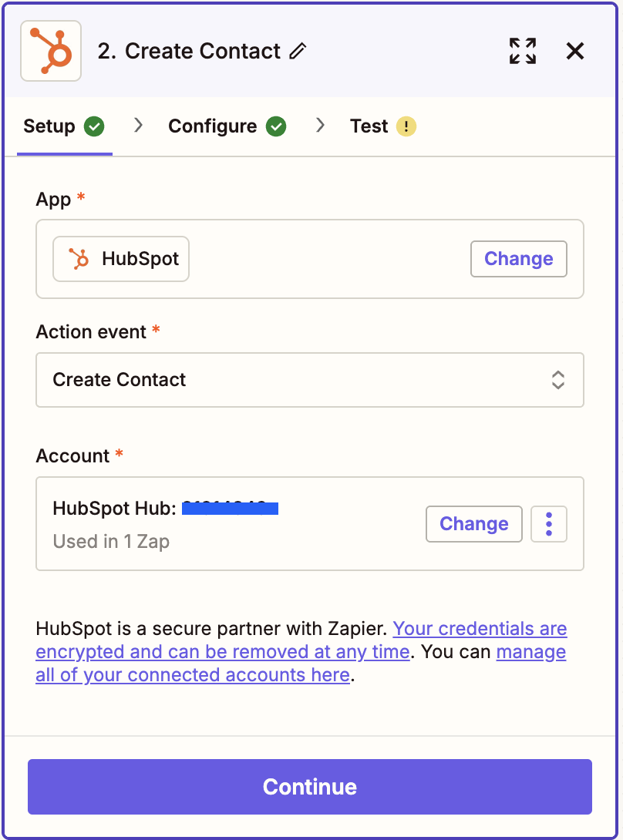The image size is (623, 840).
Task: Click the green checkmark beside Configure
Action: point(276,126)
